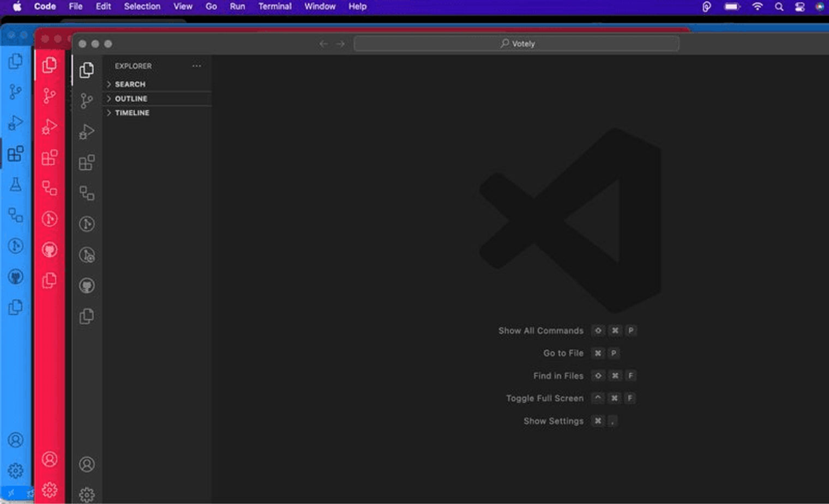The image size is (829, 504).
Task: Open Extensions in the blue window
Action: pyautogui.click(x=16, y=154)
